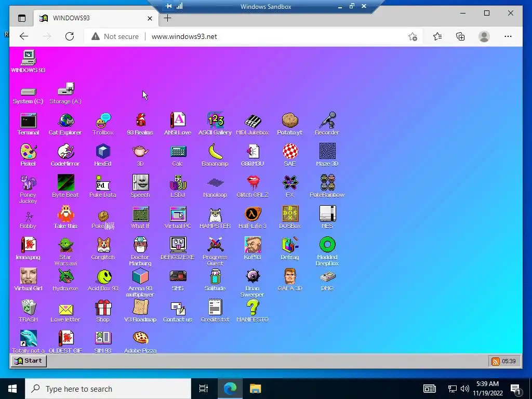The image size is (532, 399).
Task: Open the ASCII Gallery icon
Action: 215,124
